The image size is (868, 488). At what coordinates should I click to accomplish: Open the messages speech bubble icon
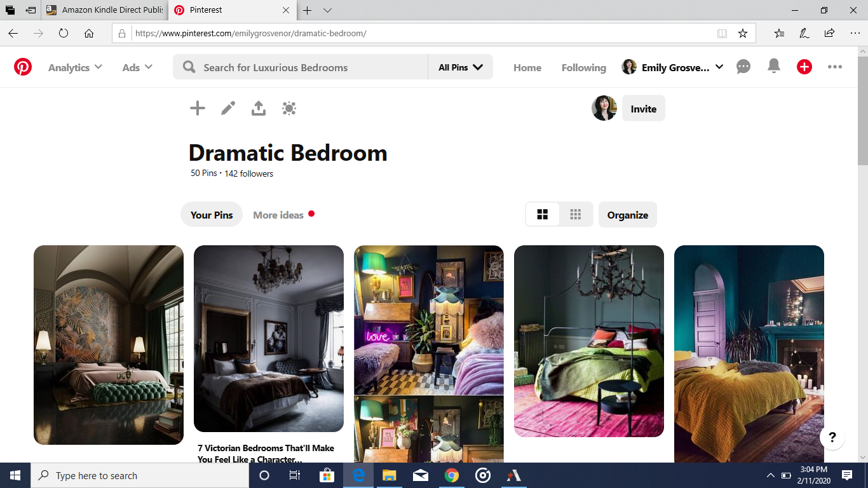point(743,67)
